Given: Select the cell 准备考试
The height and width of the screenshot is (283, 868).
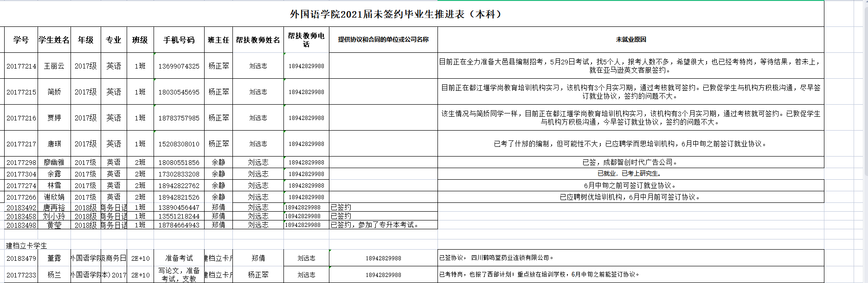Looking at the screenshot, I should [179, 258].
